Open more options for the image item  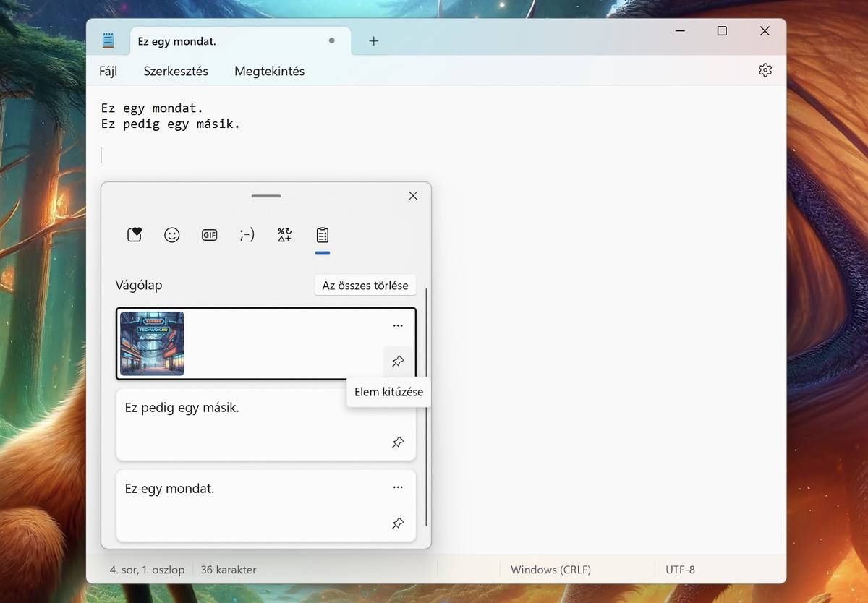(398, 325)
